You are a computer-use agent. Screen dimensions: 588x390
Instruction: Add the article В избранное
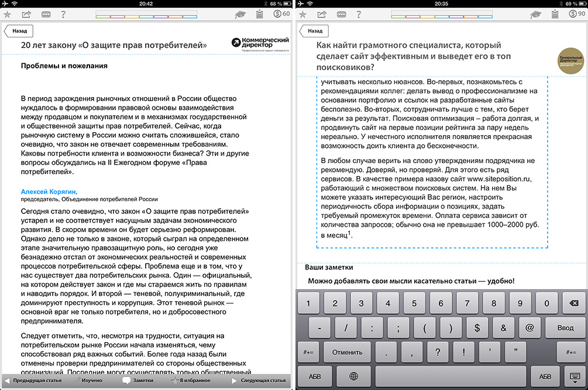coord(191,381)
